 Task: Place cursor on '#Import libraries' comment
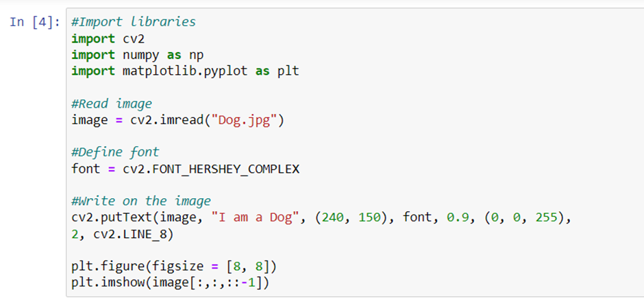134,22
